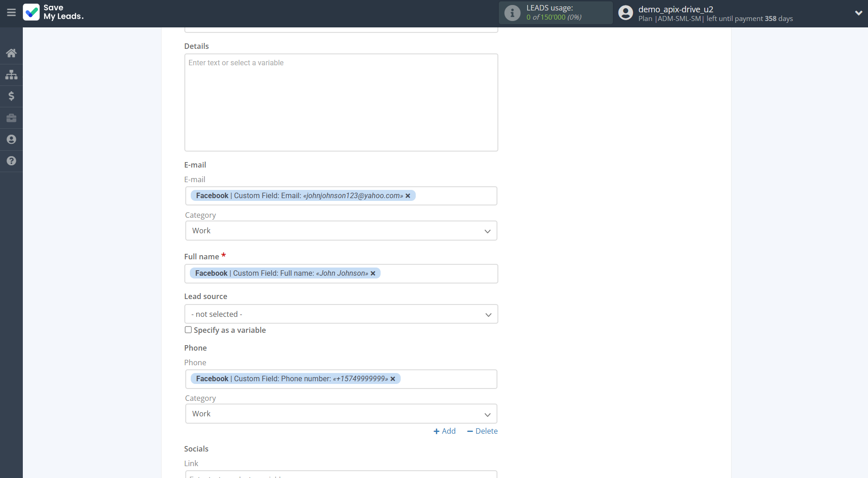
Task: Go to Home via sidebar house icon
Action: pos(11,53)
